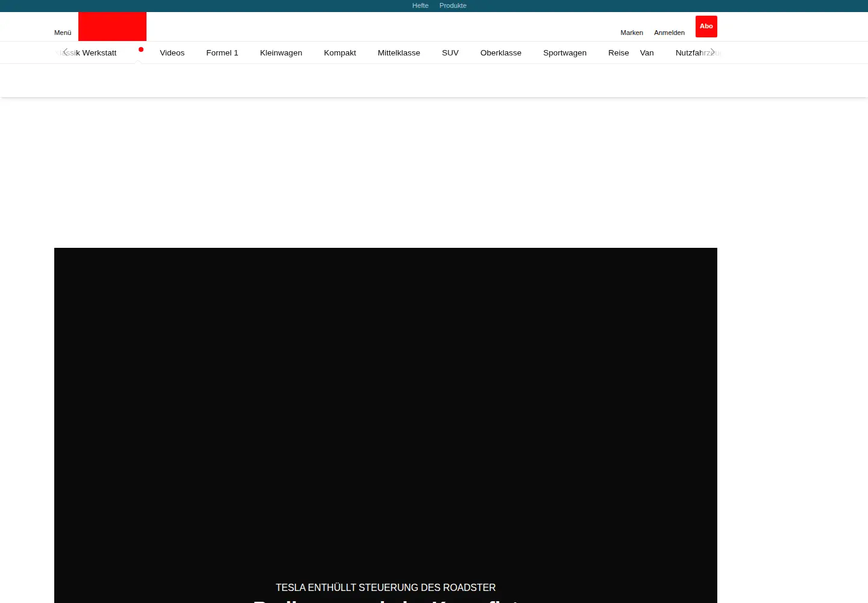Viewport: 868px width, 603px height.
Task: Select the red dot live item
Action: point(141,49)
